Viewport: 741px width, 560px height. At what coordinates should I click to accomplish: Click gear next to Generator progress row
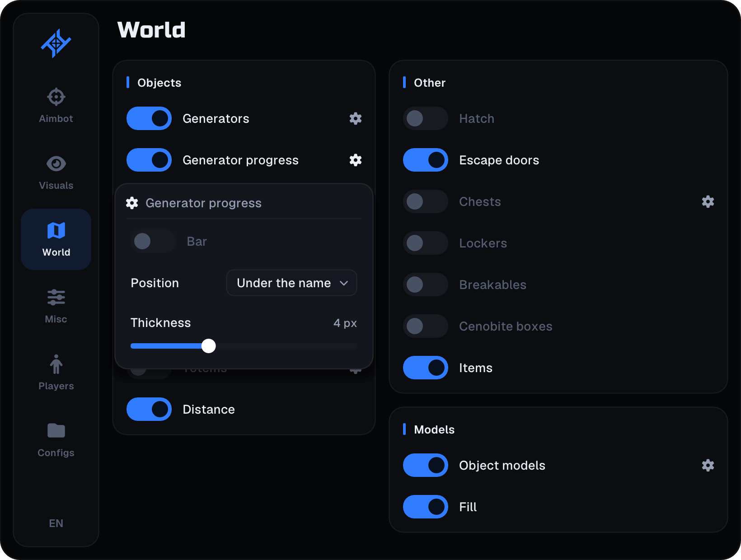click(356, 160)
